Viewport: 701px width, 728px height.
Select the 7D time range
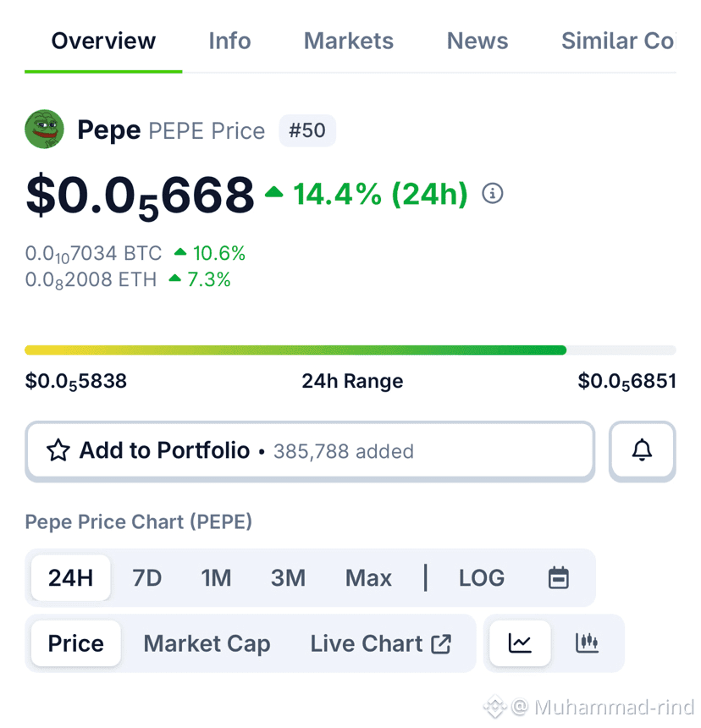[x=146, y=578]
